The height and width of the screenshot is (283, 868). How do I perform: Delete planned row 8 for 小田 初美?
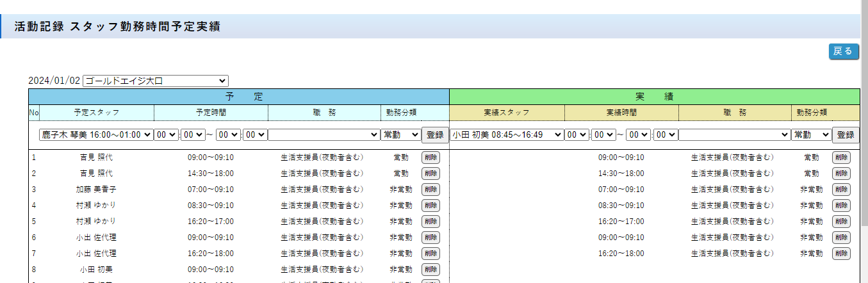point(430,270)
